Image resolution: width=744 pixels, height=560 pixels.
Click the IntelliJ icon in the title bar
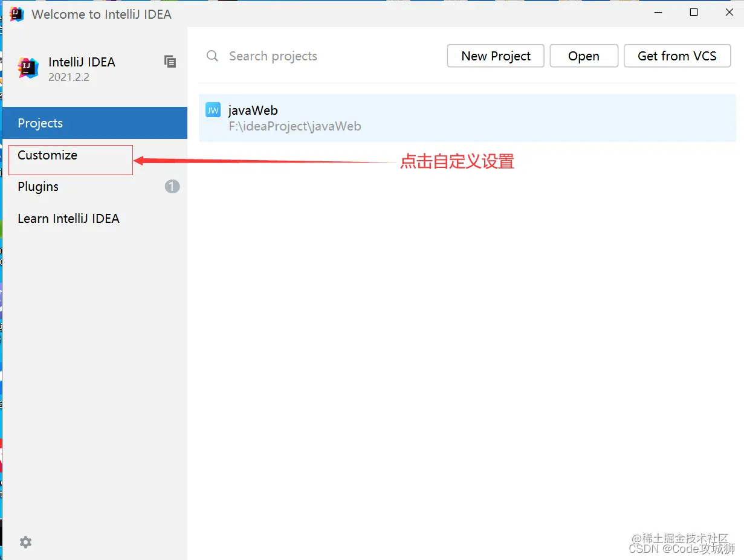17,14
